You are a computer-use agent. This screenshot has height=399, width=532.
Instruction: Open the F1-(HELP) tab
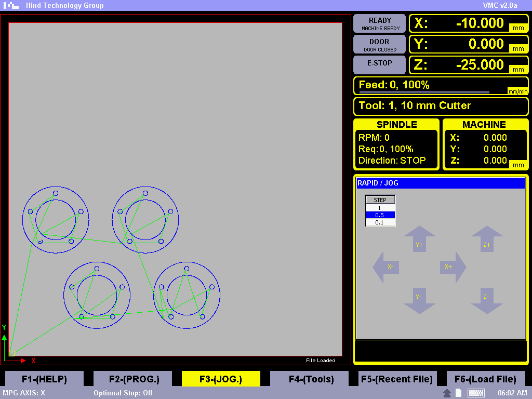(44, 379)
